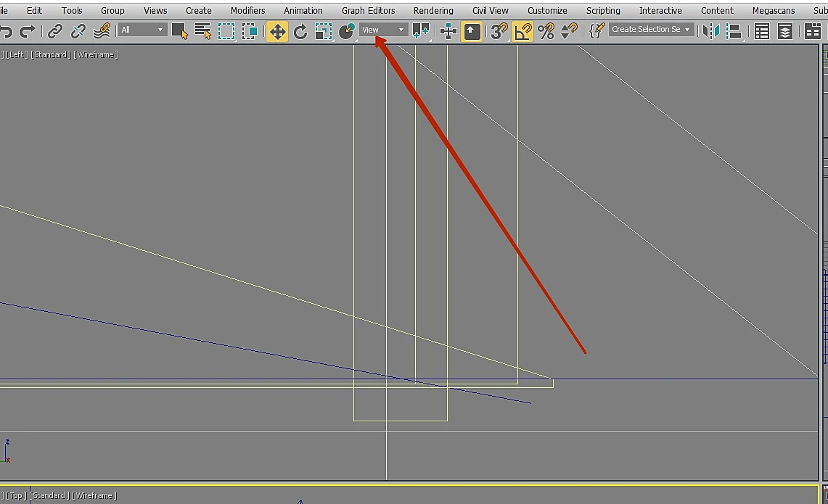Click the [Left] viewport label
Viewport: 828px width, 504px height.
pyautogui.click(x=17, y=54)
